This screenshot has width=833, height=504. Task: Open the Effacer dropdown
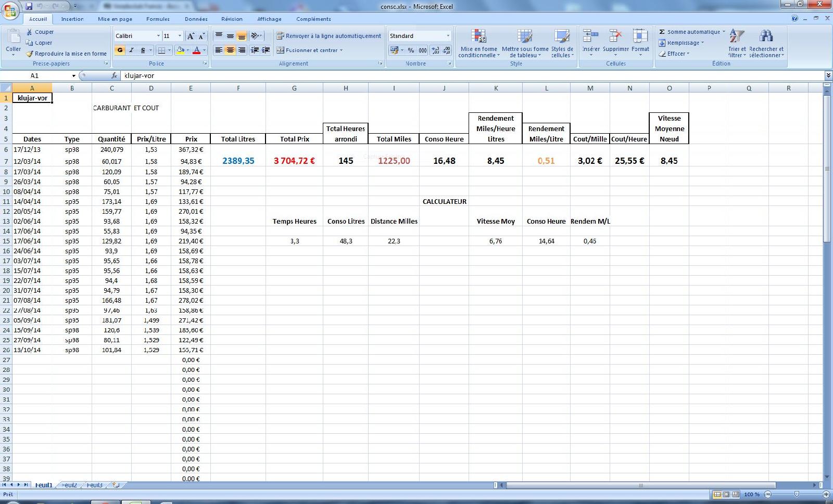tap(674, 54)
